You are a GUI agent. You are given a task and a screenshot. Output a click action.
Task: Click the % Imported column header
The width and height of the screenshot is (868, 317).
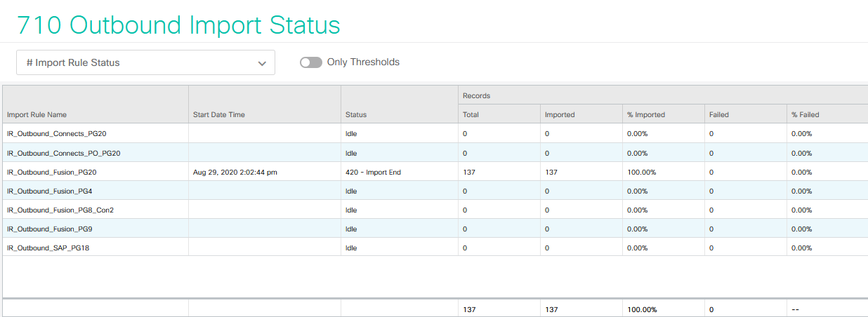tap(646, 114)
